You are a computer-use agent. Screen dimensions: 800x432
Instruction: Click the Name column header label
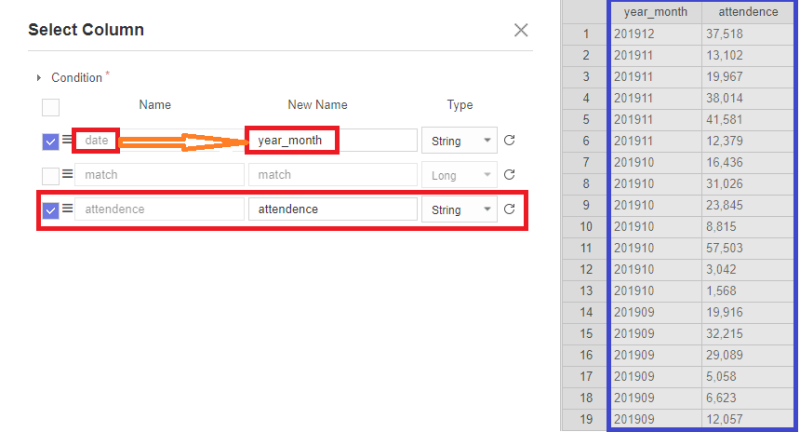[155, 105]
